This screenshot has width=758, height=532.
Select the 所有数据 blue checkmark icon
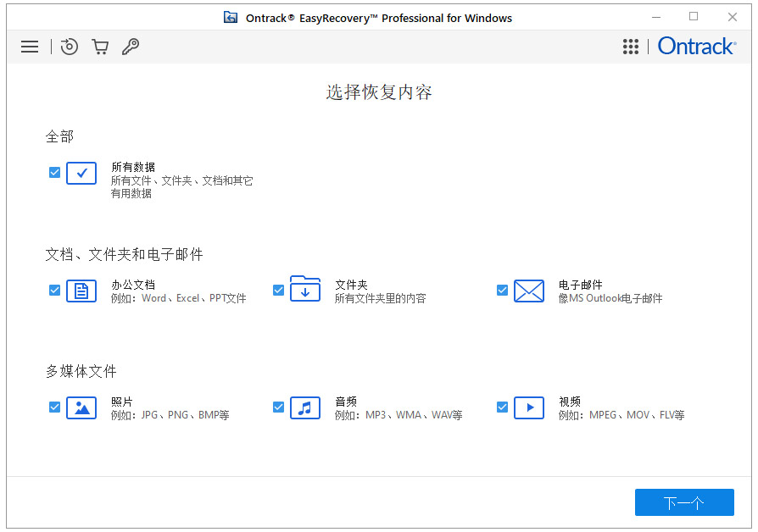81,173
